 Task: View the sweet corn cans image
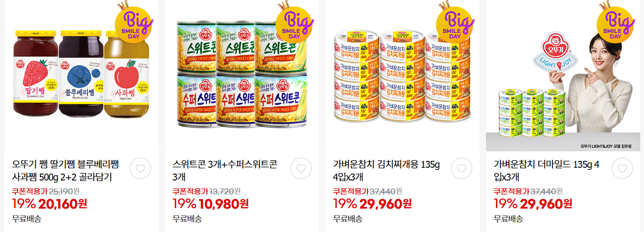pos(241,75)
